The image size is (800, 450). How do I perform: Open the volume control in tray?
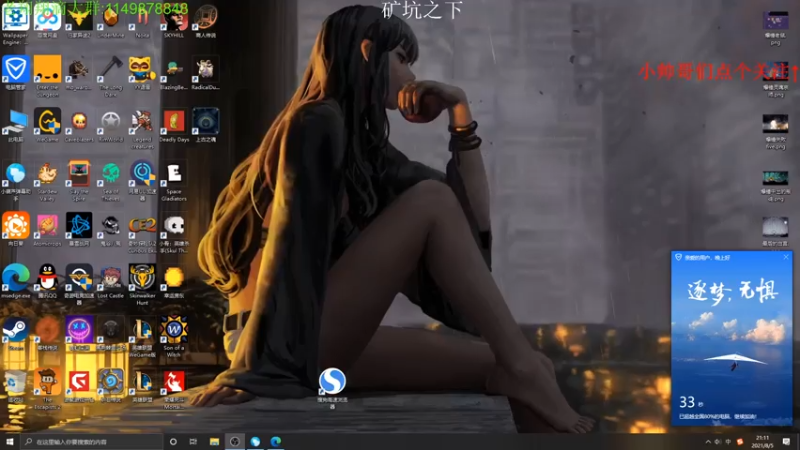718,442
